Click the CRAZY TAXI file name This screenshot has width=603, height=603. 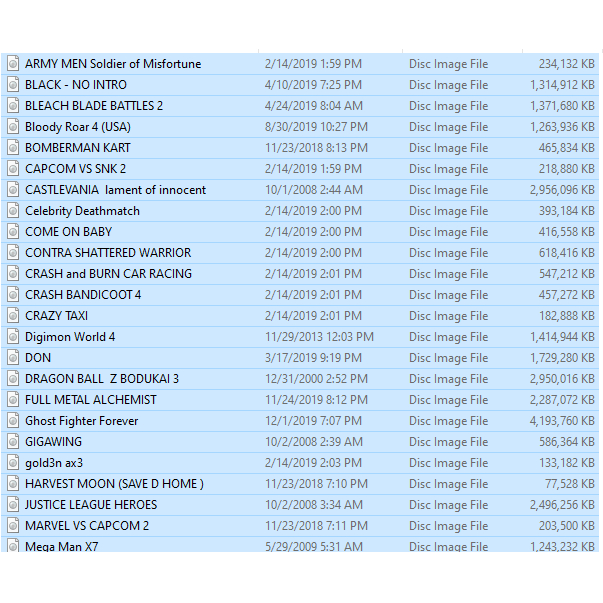[57, 316]
